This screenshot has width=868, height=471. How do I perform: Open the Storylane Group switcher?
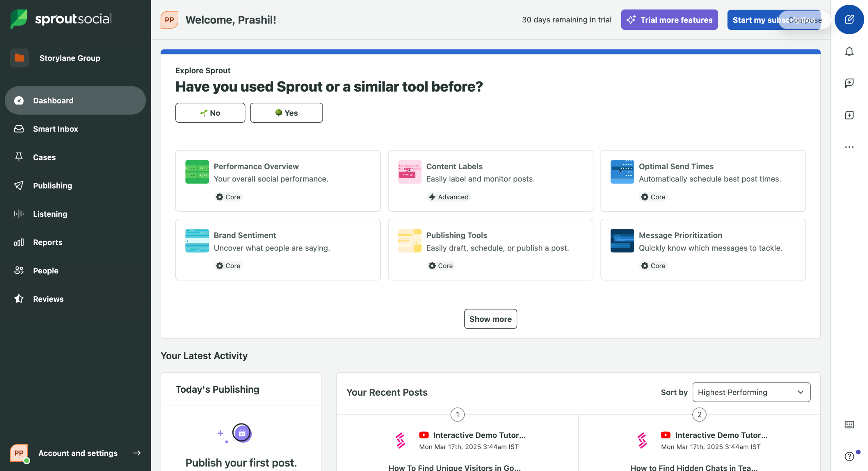click(70, 58)
